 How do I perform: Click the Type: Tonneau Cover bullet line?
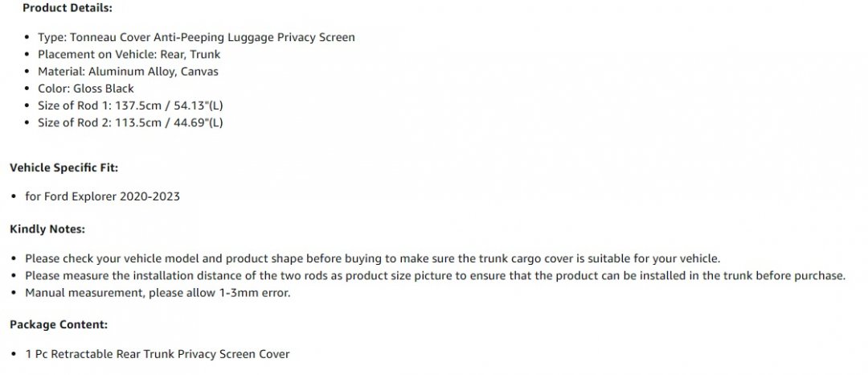(196, 37)
